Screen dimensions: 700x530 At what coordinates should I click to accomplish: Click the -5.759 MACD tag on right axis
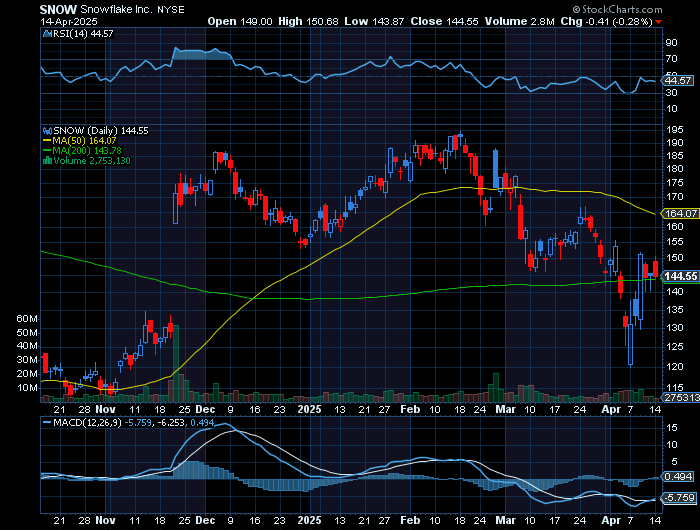click(679, 497)
